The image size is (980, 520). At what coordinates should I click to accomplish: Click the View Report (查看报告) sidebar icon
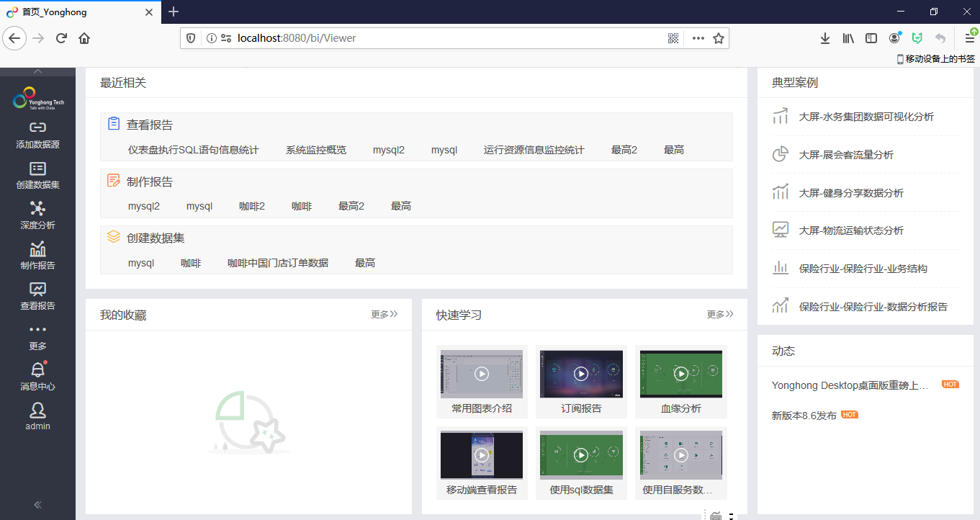point(37,290)
